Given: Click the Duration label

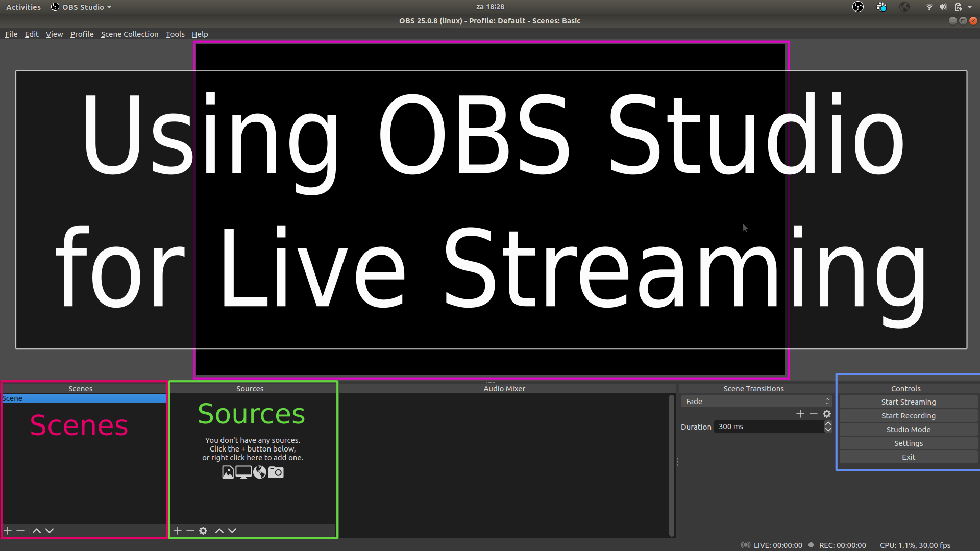Looking at the screenshot, I should (696, 427).
